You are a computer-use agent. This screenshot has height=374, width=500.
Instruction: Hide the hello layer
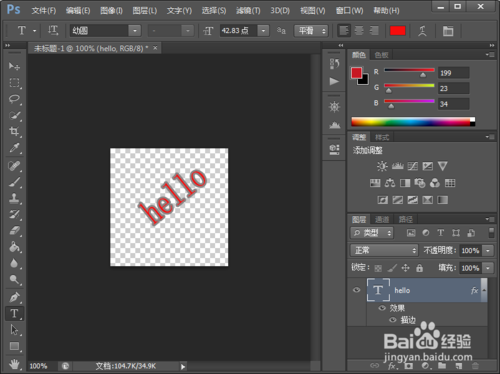point(356,290)
